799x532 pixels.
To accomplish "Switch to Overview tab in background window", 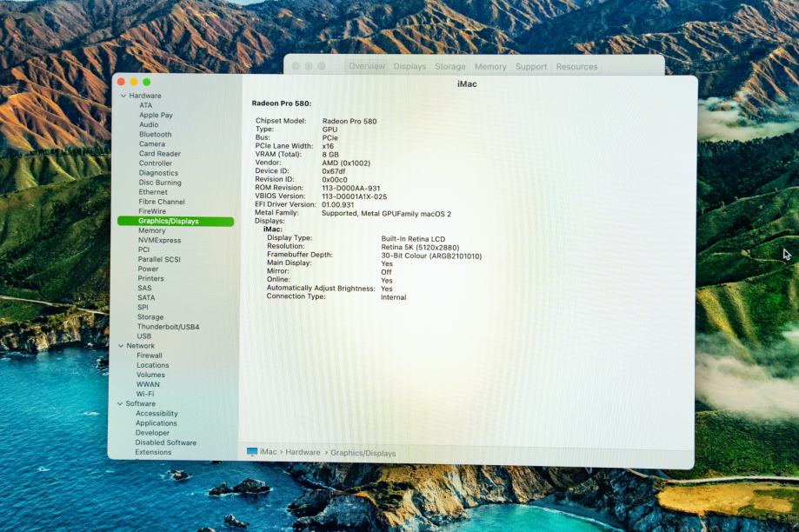I will (x=367, y=66).
